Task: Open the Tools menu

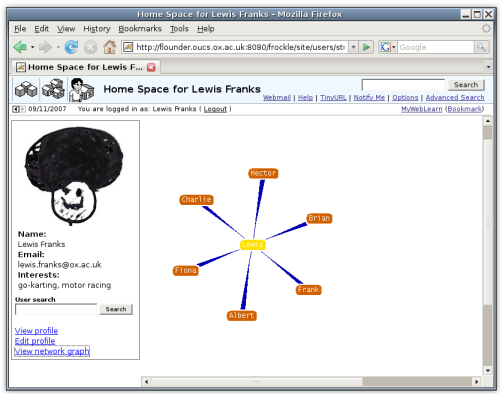Action: [x=179, y=29]
